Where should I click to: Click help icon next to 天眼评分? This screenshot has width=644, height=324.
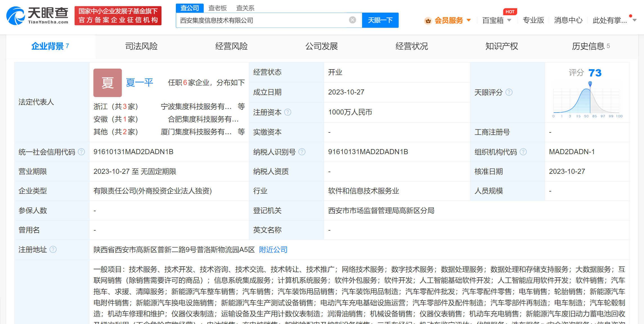(x=509, y=92)
